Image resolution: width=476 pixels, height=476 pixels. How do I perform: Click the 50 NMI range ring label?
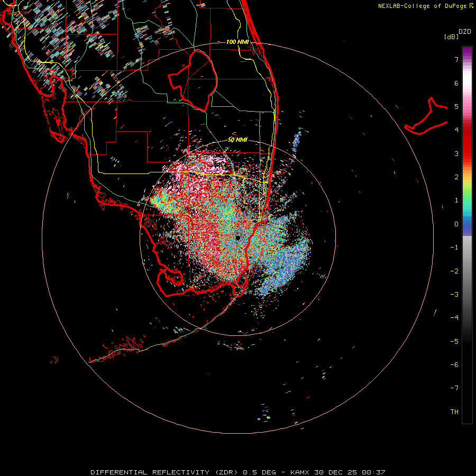click(237, 140)
